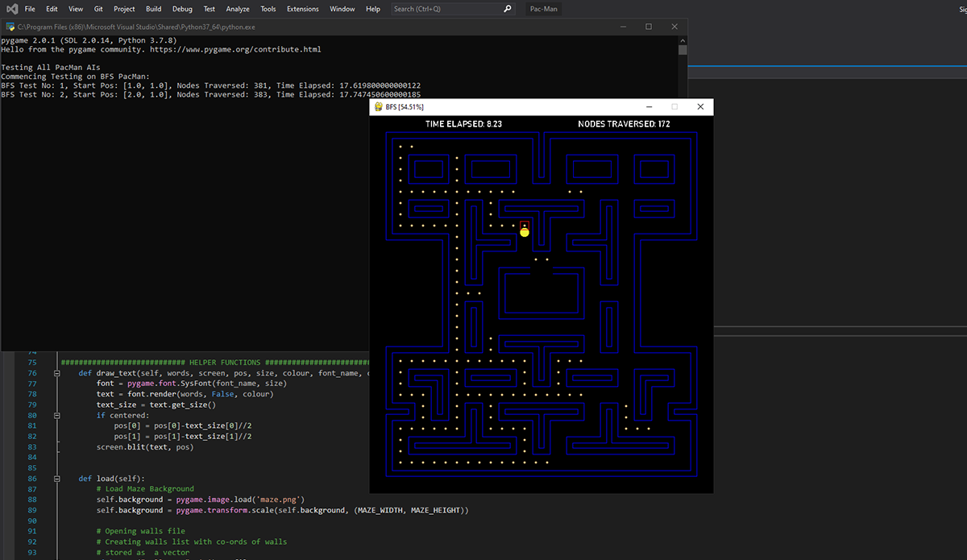Collapse the draw_text function block
Screen dimensions: 967x560
56,374
